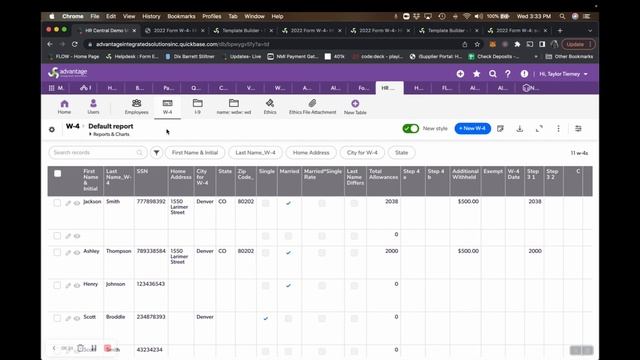The width and height of the screenshot is (640, 360).
Task: Bookmark page with star in address bar
Action: click(x=477, y=44)
